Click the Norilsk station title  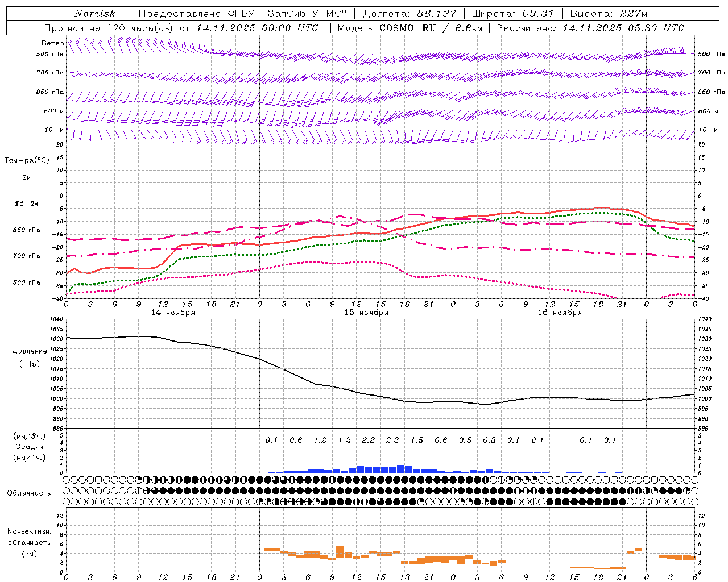point(94,14)
